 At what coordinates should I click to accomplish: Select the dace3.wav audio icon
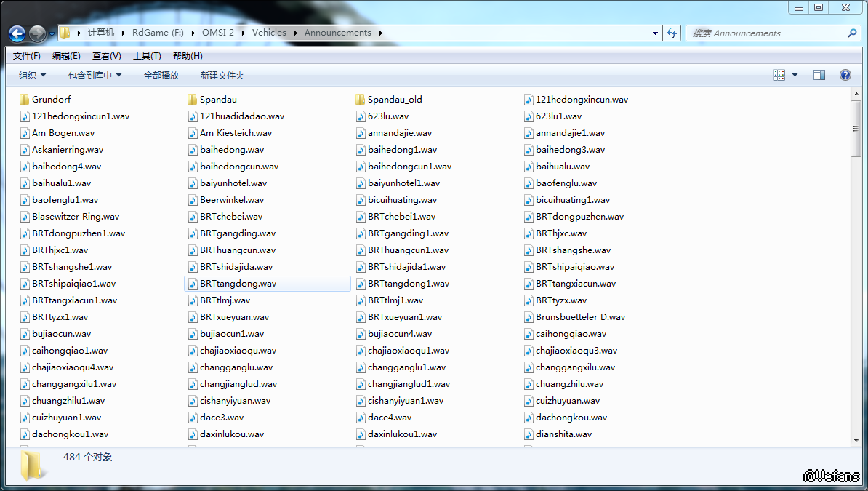[x=193, y=418]
